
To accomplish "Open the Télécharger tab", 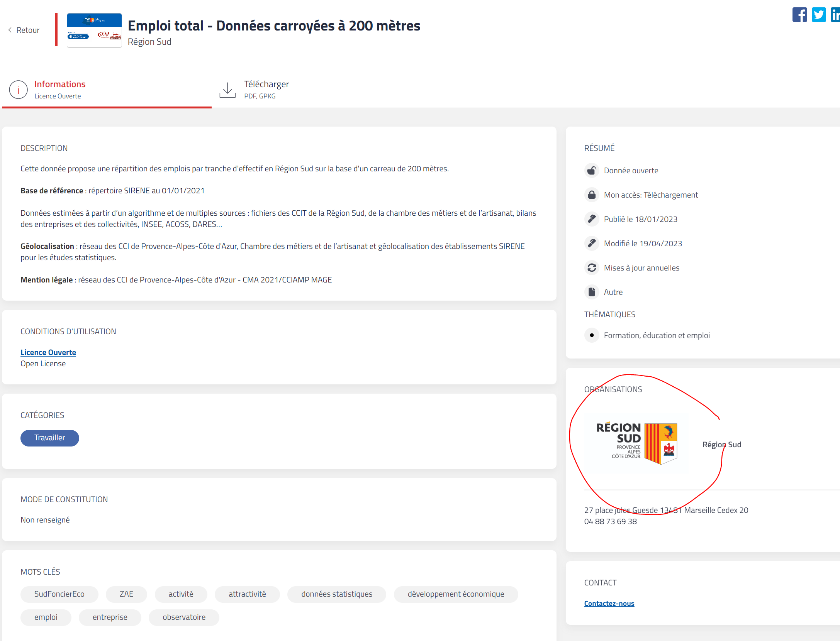I will tap(266, 85).
